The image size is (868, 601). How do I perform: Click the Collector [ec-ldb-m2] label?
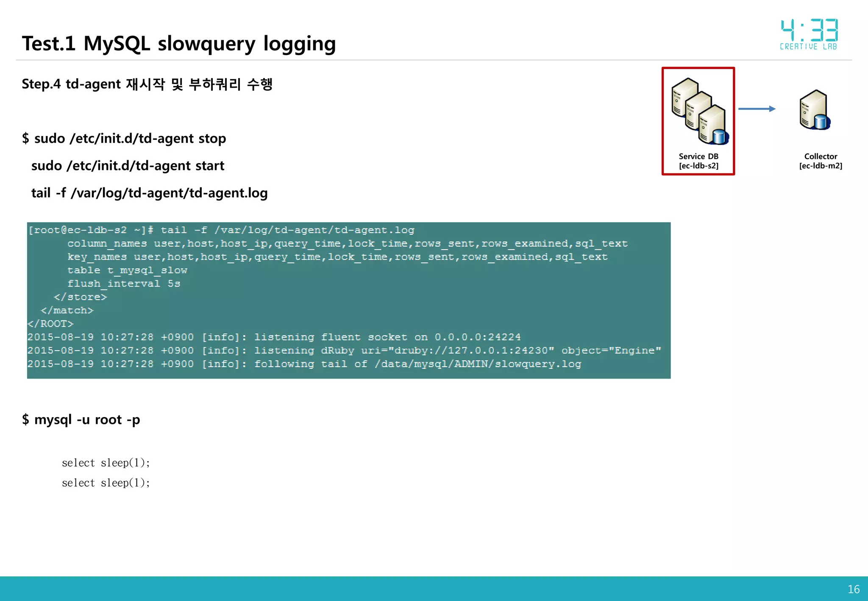click(821, 161)
